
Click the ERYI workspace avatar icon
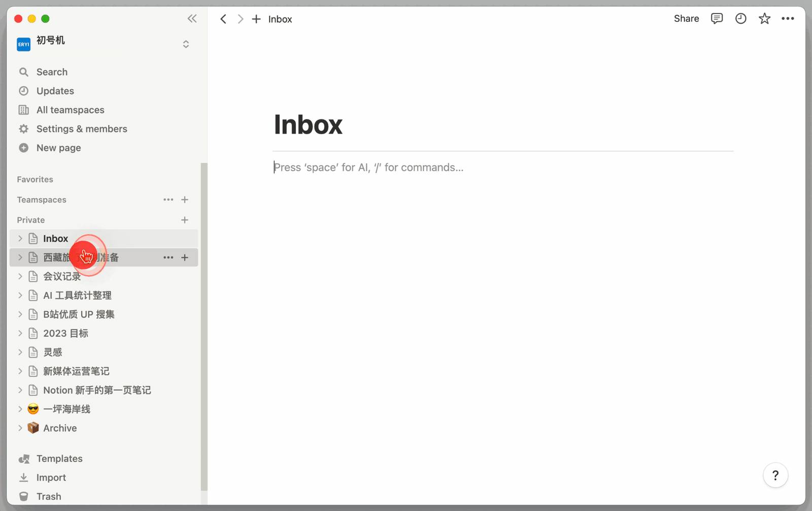[x=23, y=44]
